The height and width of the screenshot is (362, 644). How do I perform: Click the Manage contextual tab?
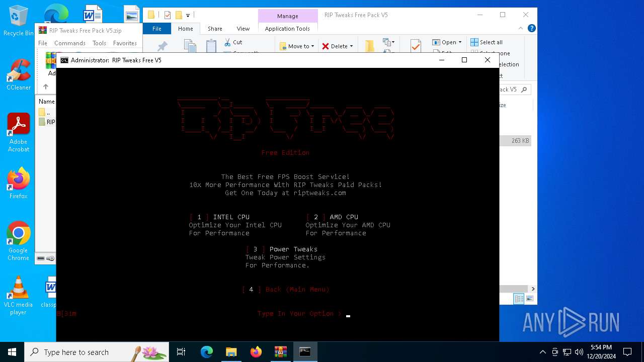[x=288, y=16]
